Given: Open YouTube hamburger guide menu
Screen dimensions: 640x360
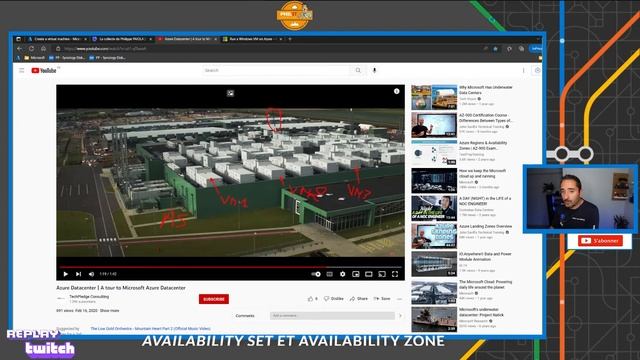Looking at the screenshot, I should [x=22, y=70].
